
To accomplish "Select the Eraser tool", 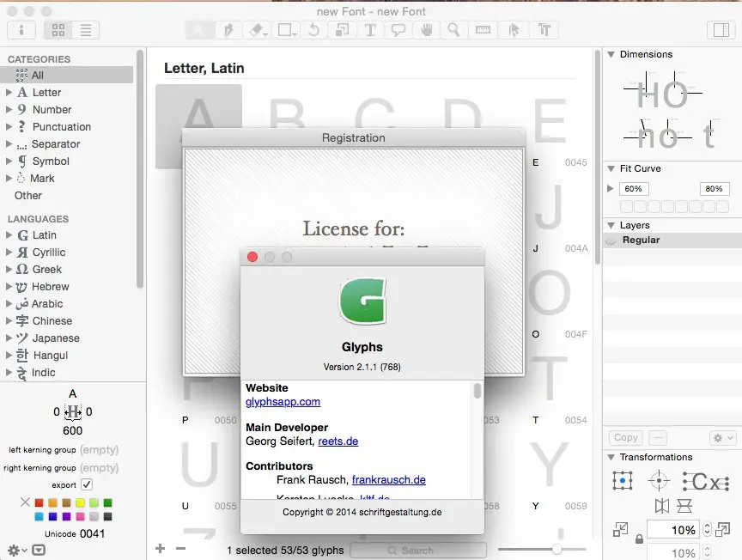I will pos(257,30).
